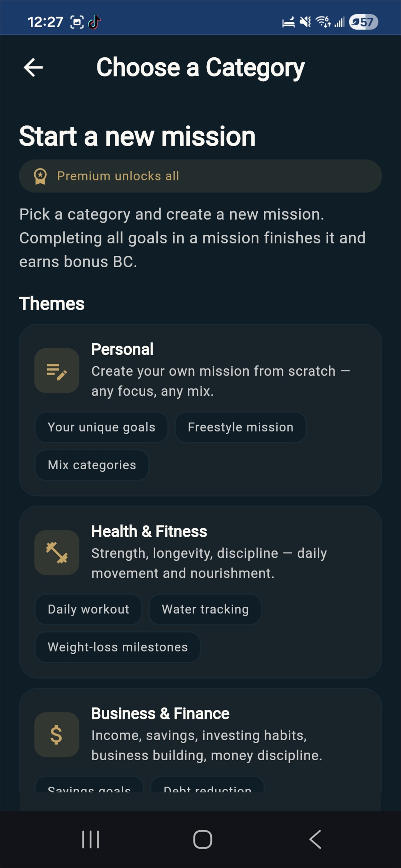Screen dimensions: 401x868
Task: Tap Premium unlocks all banner
Action: click(x=200, y=176)
